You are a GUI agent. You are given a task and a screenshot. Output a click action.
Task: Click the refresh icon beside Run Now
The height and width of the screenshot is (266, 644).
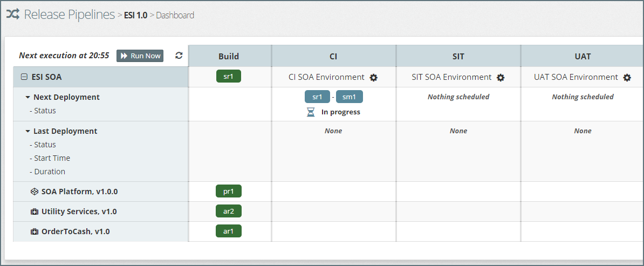(179, 56)
